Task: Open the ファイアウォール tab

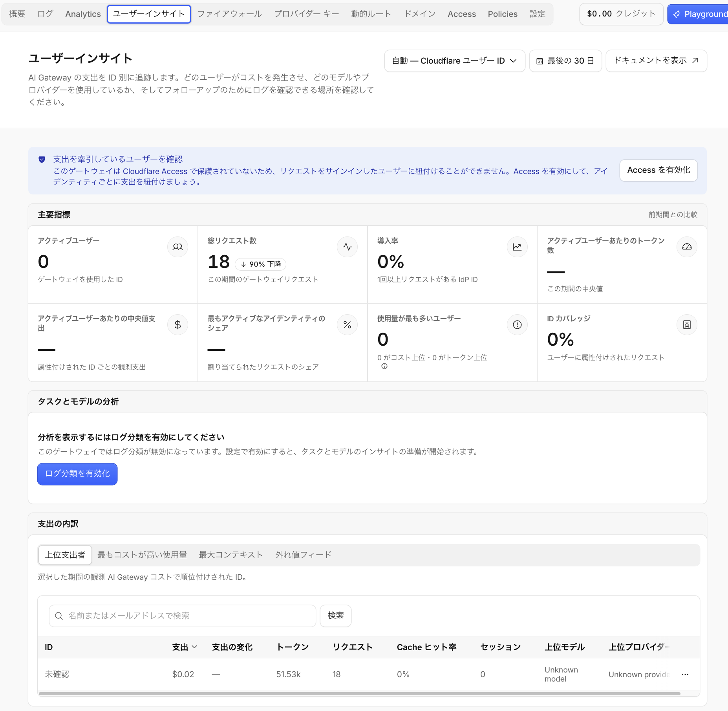Action: [x=230, y=14]
